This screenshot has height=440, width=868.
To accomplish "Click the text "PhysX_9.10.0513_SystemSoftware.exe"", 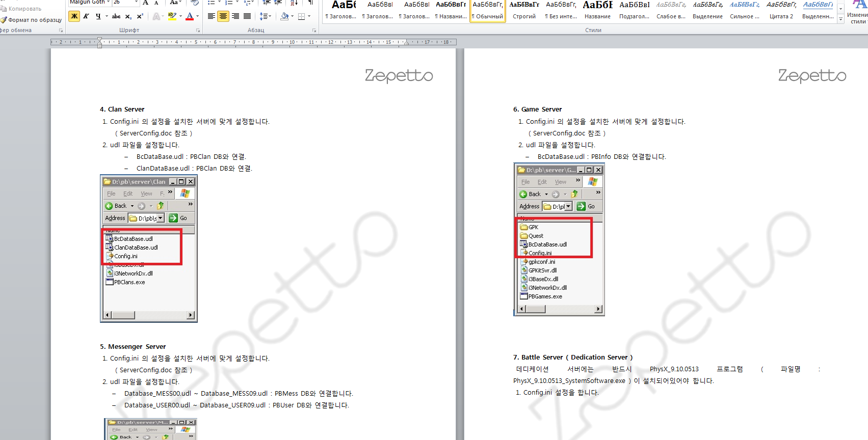I will 569,381.
